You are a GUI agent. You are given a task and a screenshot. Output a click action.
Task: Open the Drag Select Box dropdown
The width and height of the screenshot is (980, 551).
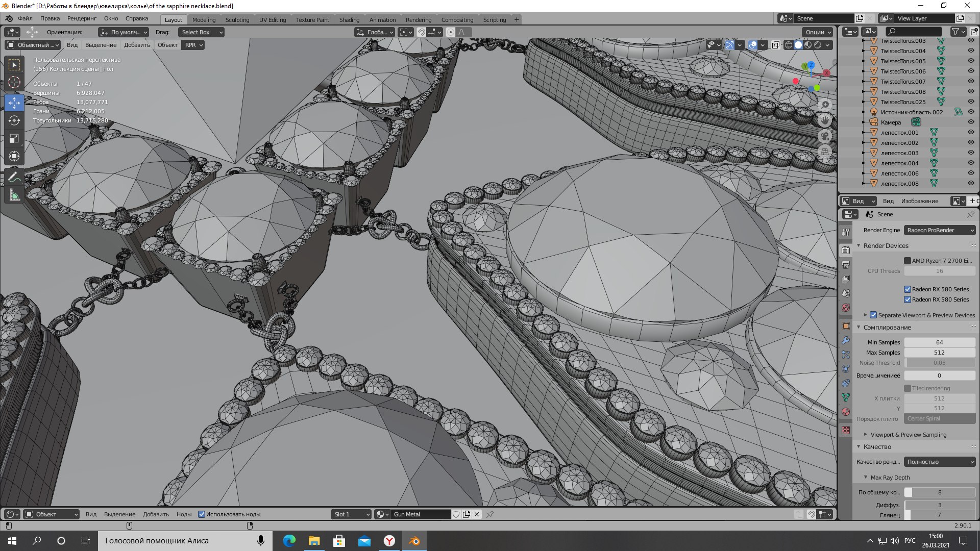pos(202,32)
